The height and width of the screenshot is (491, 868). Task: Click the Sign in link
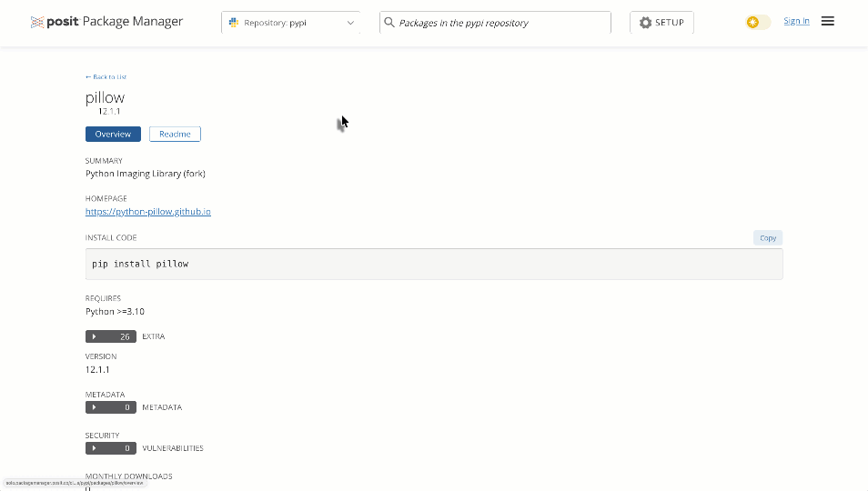(x=796, y=21)
